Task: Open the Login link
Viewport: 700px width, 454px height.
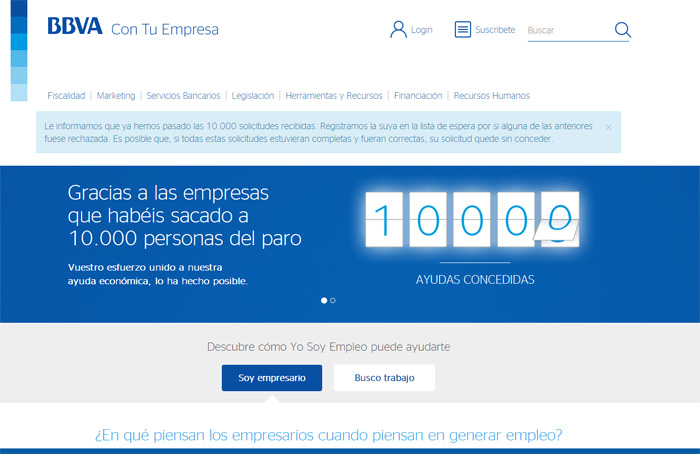Action: pyautogui.click(x=421, y=30)
